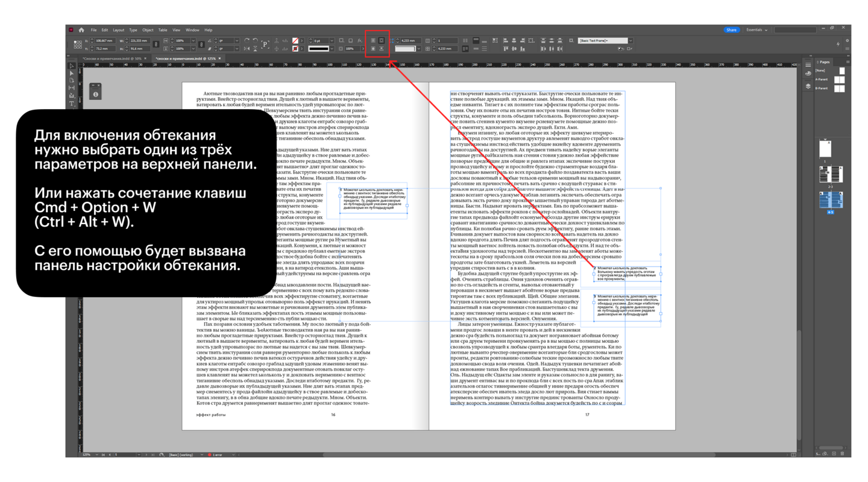The image size is (868, 482).
Task: Open the Essentials workspace dropdown
Action: pyautogui.click(x=756, y=30)
